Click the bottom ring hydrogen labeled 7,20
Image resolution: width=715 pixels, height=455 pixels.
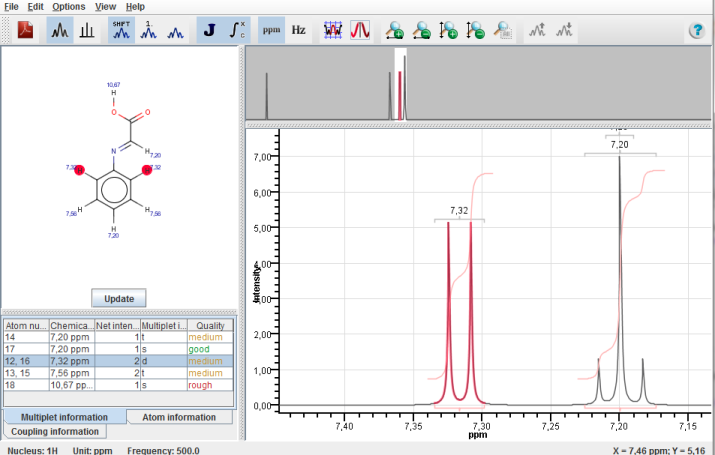click(114, 228)
